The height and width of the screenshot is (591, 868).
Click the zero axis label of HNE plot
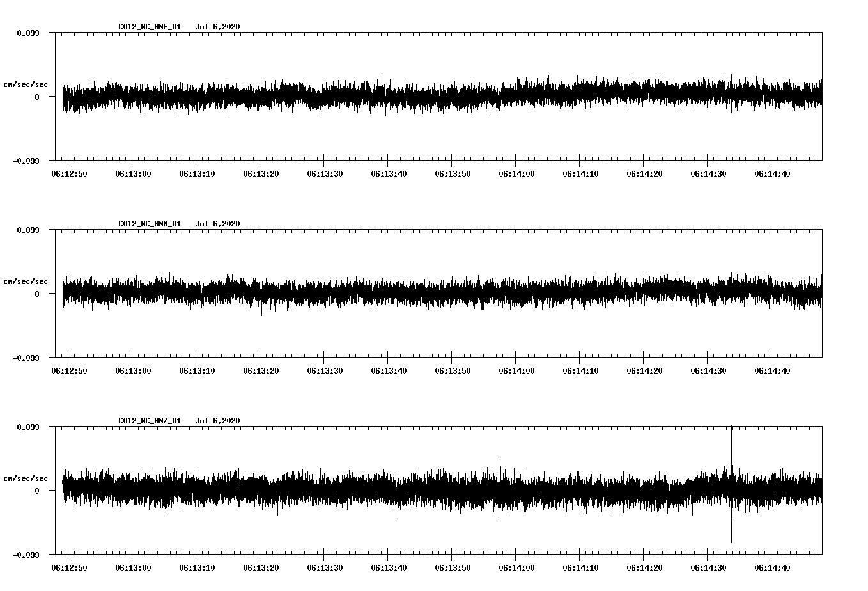point(37,97)
